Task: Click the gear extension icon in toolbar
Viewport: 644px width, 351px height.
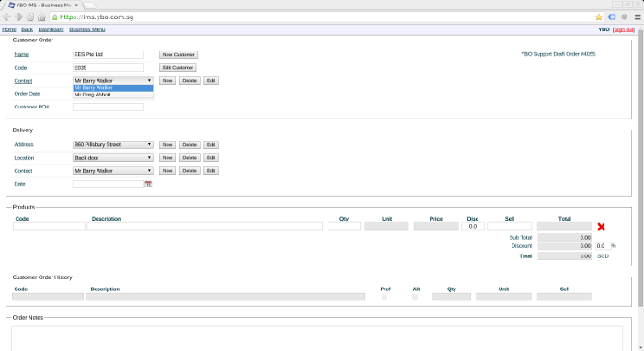Action: coord(625,17)
